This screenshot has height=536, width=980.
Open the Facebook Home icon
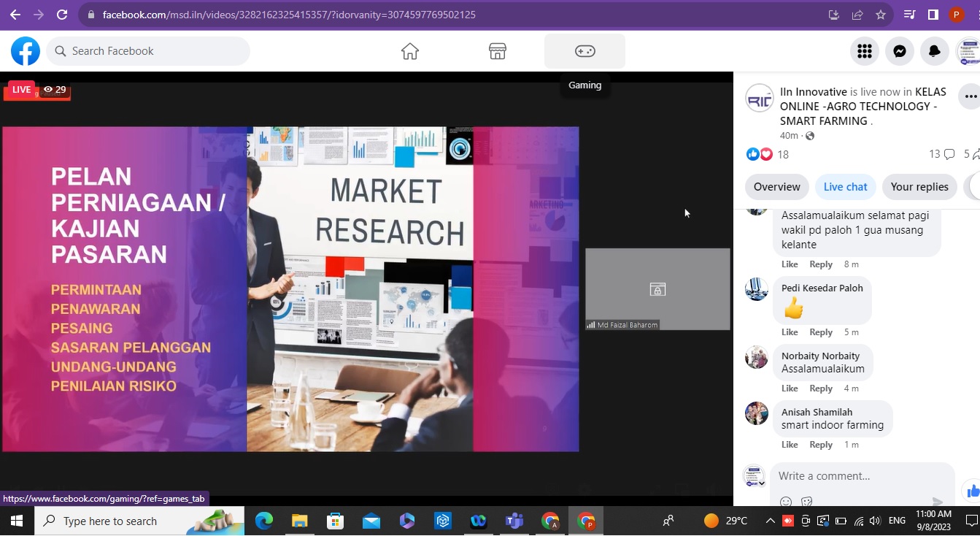[x=410, y=51]
